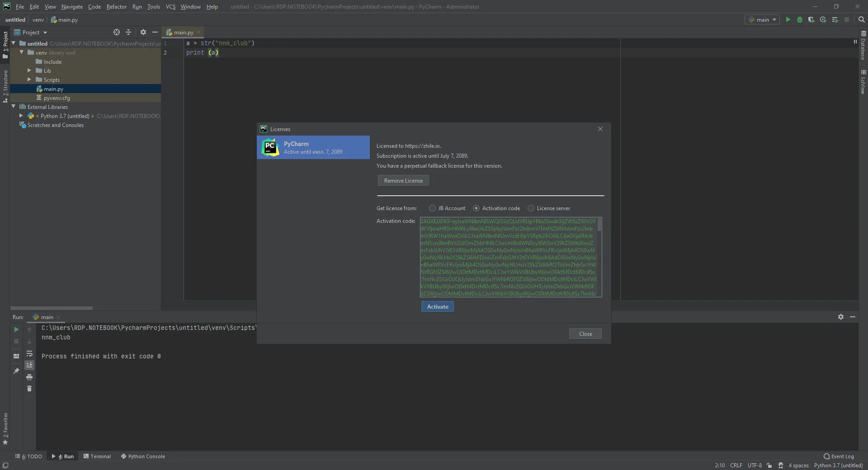This screenshot has height=470, width=868.
Task: Print the Run console output
Action: [29, 377]
